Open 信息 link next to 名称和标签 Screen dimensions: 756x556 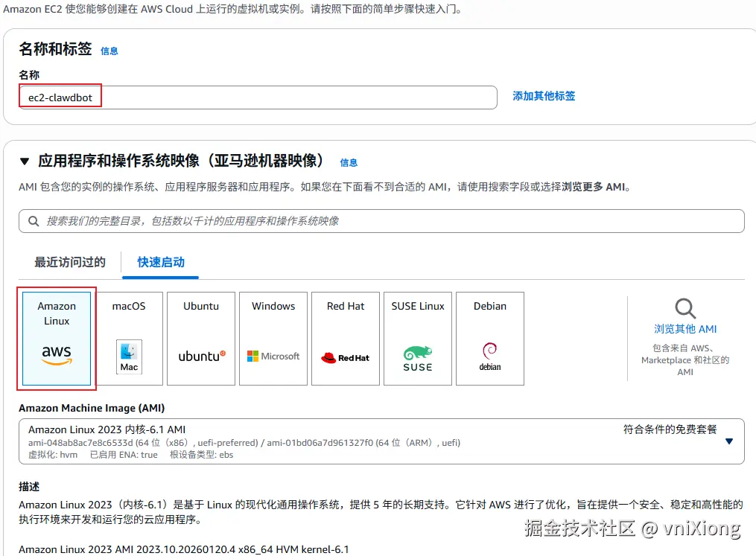click(x=109, y=51)
